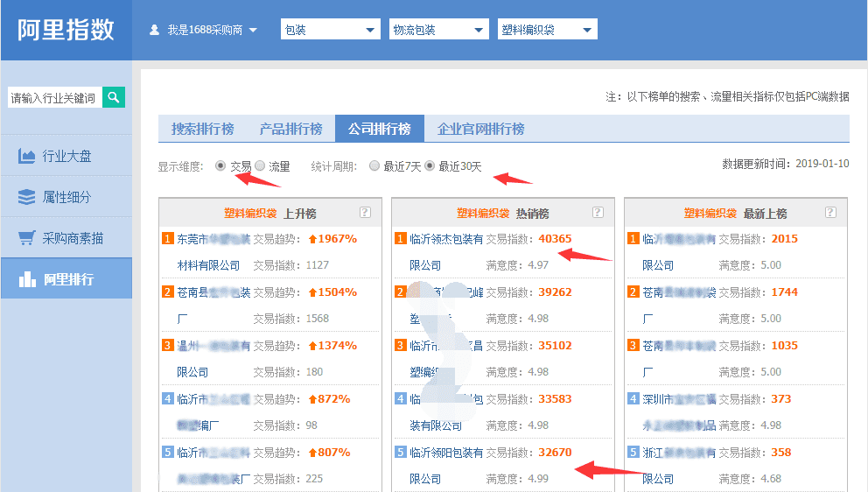Click trade index value 39262

pyautogui.click(x=555, y=292)
